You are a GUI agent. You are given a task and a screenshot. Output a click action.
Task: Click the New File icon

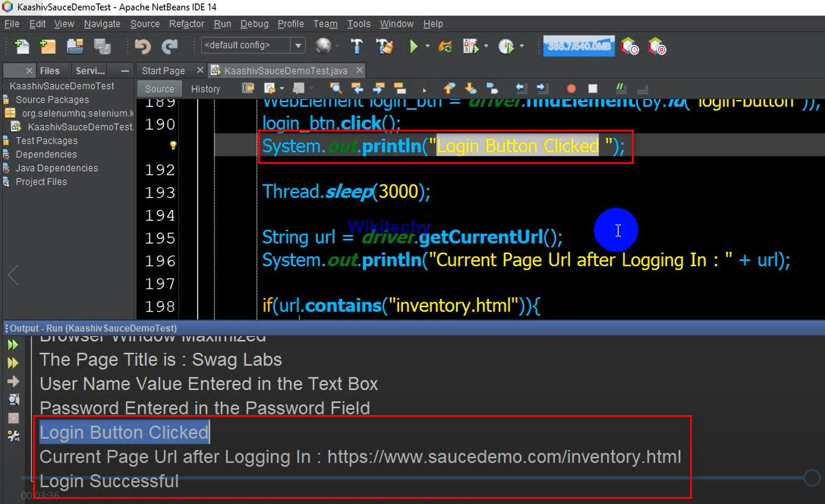(22, 46)
